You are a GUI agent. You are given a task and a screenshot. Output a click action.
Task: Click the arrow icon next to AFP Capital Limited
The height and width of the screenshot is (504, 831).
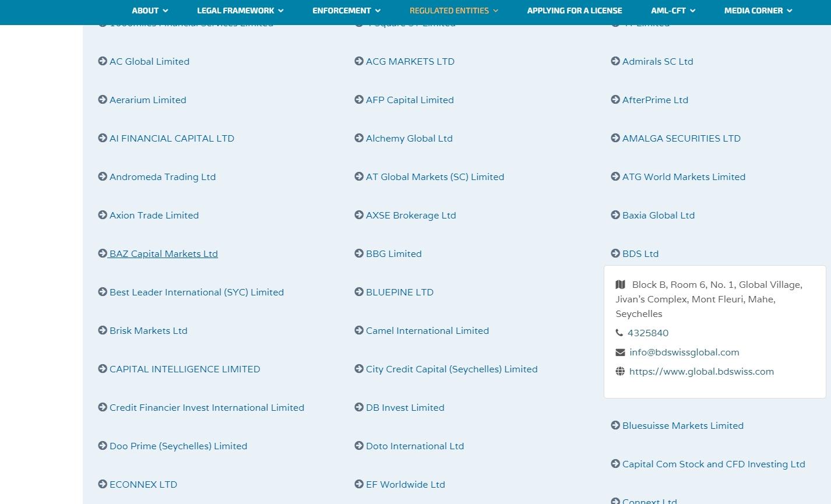359,100
